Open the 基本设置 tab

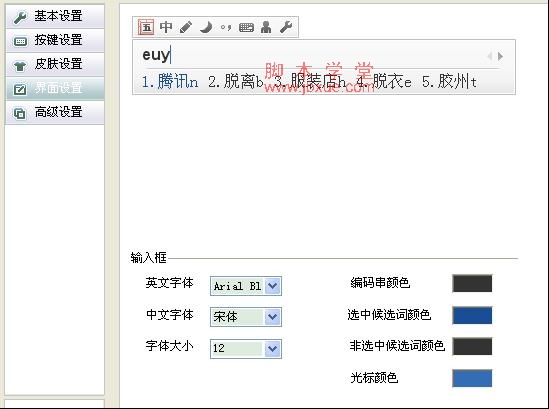(55, 16)
